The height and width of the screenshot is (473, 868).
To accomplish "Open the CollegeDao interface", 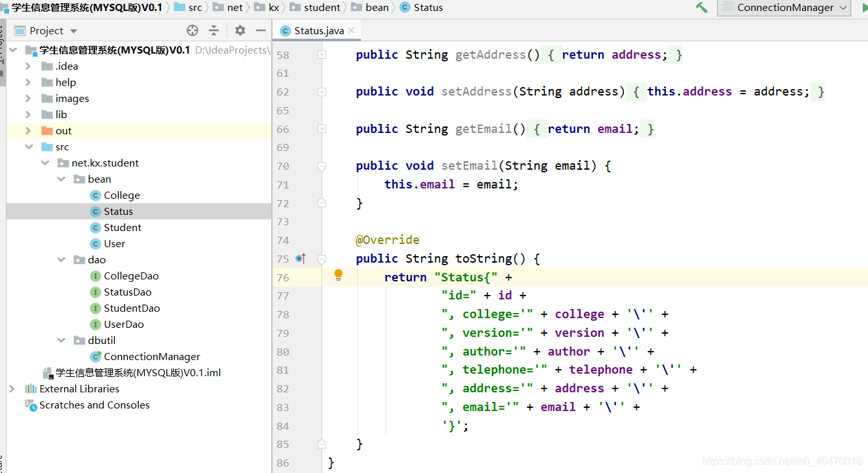I will pyautogui.click(x=131, y=276).
